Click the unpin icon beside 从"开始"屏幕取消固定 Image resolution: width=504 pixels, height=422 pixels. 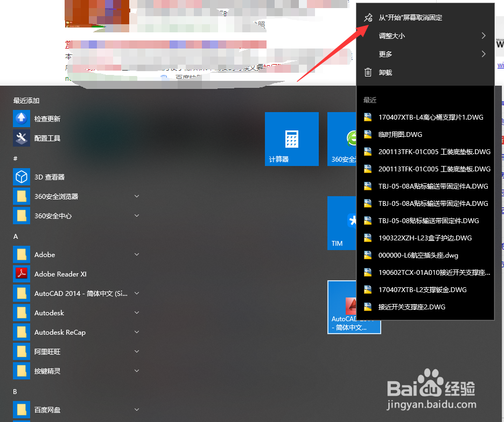point(368,17)
